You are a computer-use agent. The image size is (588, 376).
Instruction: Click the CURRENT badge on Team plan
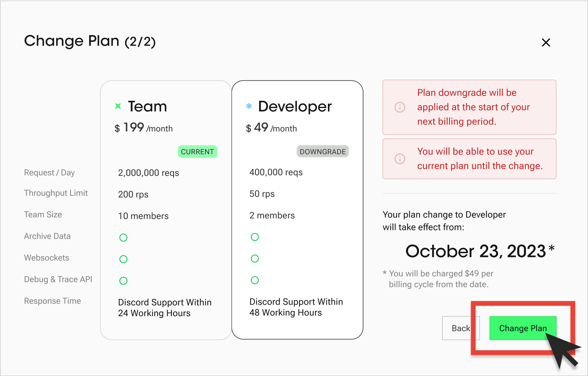point(197,152)
